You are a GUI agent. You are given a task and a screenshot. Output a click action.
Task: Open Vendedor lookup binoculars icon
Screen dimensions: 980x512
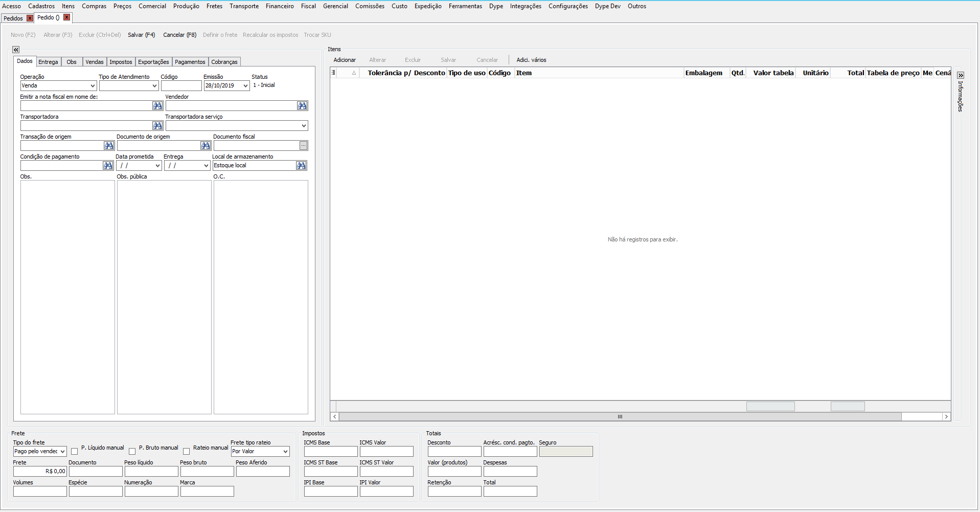point(302,105)
